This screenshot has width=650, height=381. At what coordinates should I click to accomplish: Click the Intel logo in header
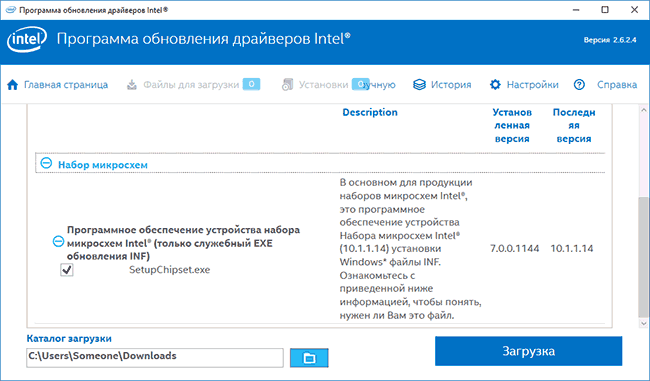coord(27,40)
